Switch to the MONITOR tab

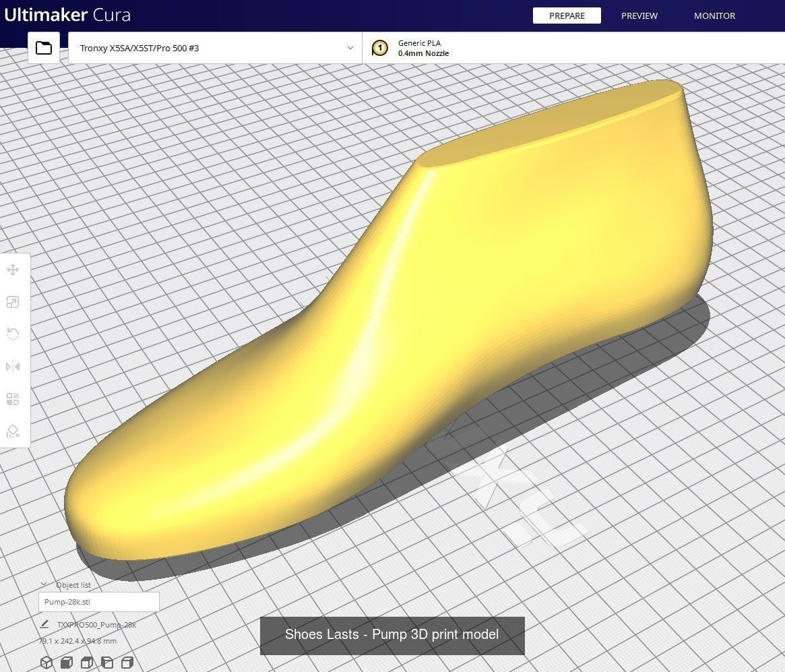pyautogui.click(x=714, y=16)
